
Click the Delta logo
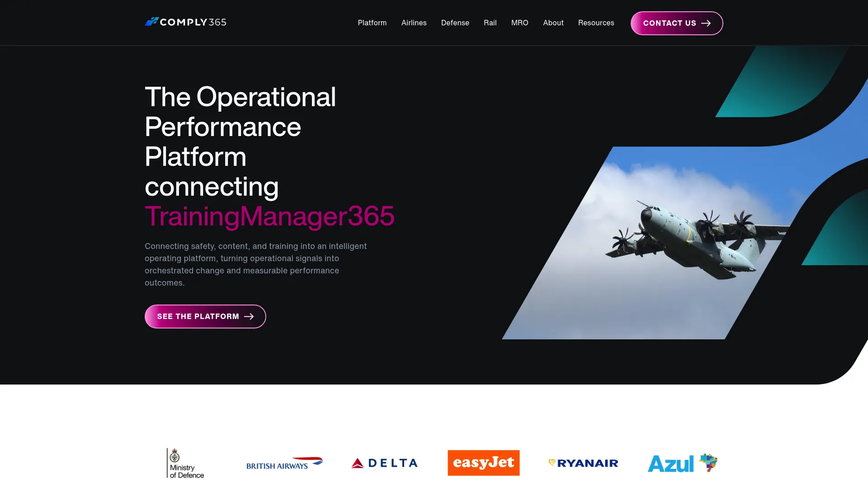tap(384, 463)
